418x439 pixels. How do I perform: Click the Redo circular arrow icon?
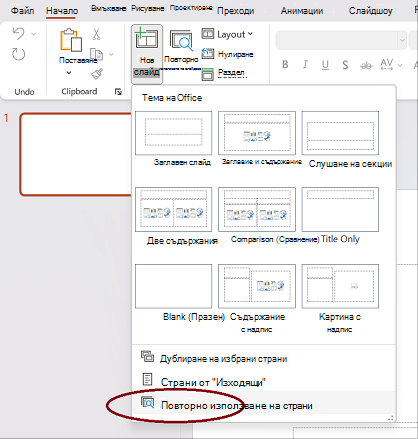[x=19, y=54]
